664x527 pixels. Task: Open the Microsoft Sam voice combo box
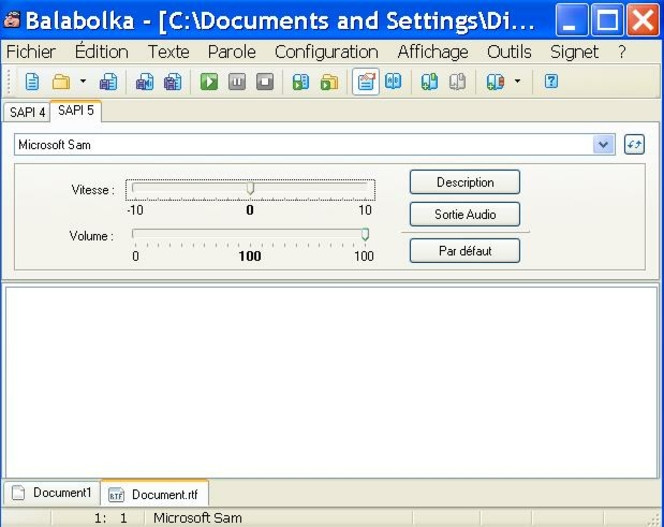click(315, 145)
